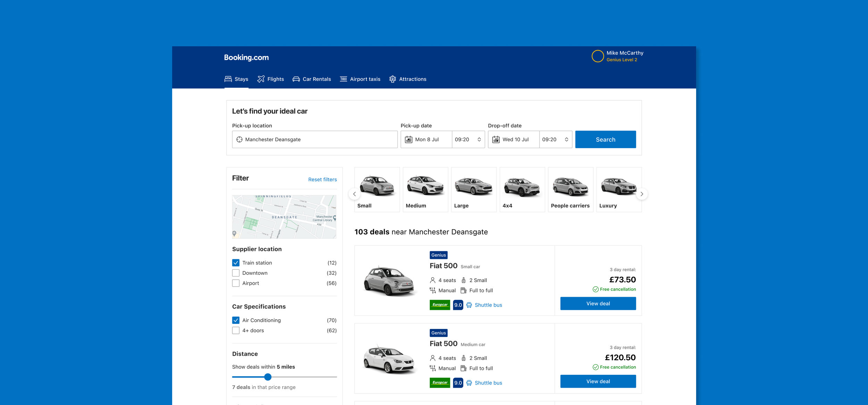Open pick-up time 09:20 dropdown
The width and height of the screenshot is (868, 405).
468,140
